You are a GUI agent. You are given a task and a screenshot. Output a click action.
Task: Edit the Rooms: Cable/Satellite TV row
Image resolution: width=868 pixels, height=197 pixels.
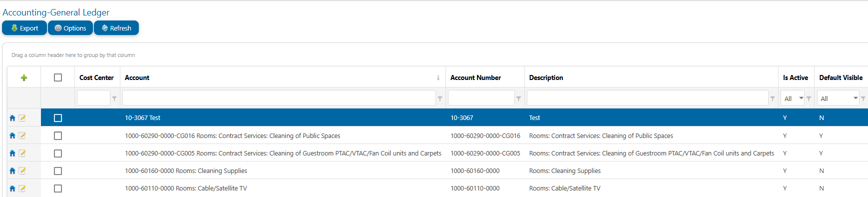(22, 188)
